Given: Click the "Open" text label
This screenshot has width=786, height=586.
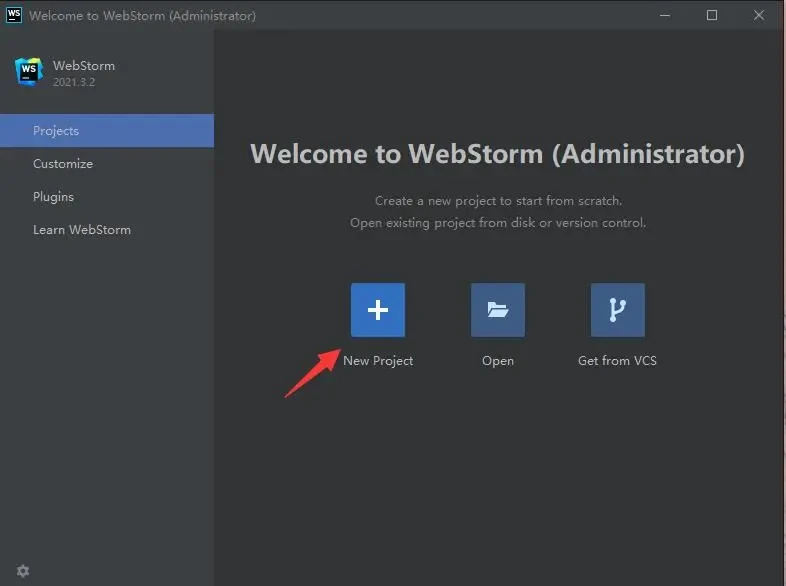Looking at the screenshot, I should (498, 361).
